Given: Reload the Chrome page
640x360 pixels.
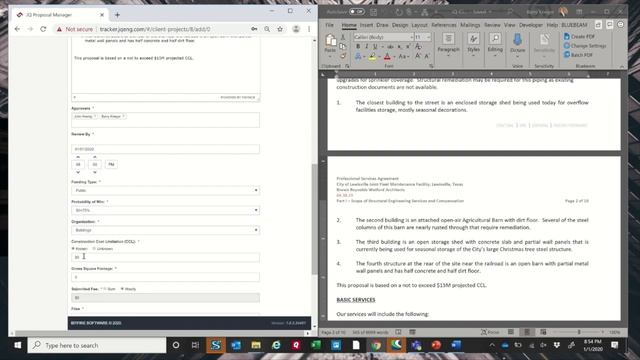Looking at the screenshot, I should [43, 29].
